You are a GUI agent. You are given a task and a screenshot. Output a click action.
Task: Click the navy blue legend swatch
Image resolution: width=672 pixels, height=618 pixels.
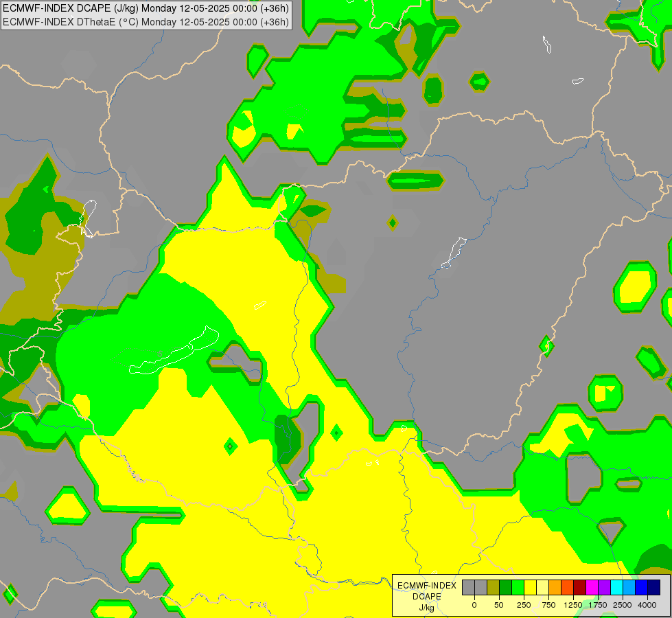(x=654, y=587)
